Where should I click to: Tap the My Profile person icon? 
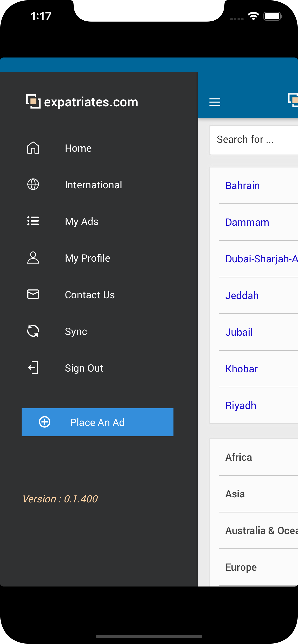point(33,258)
